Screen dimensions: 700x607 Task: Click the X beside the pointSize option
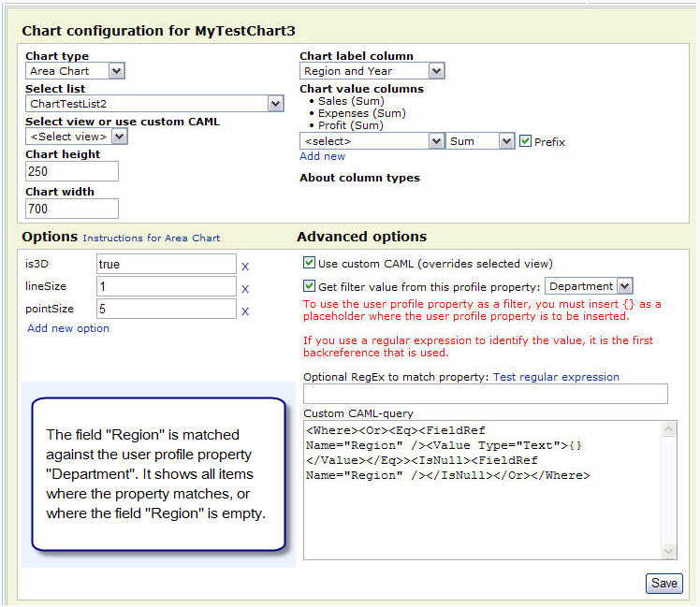(245, 311)
